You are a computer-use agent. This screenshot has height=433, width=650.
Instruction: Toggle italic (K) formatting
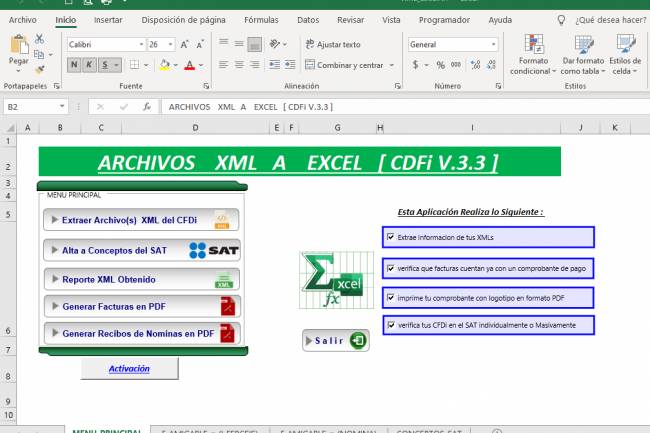coord(89,65)
